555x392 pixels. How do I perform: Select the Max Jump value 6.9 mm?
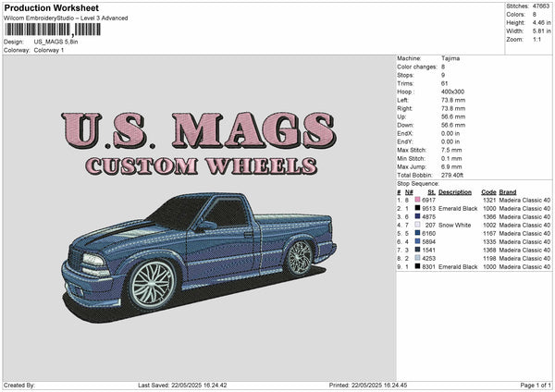[x=451, y=166]
